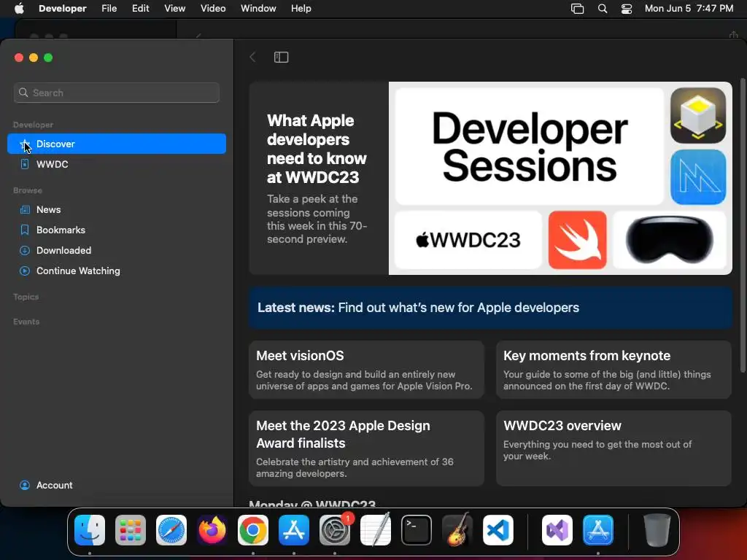Open the View menu
Viewport: 747px width, 560px height.
(175, 9)
